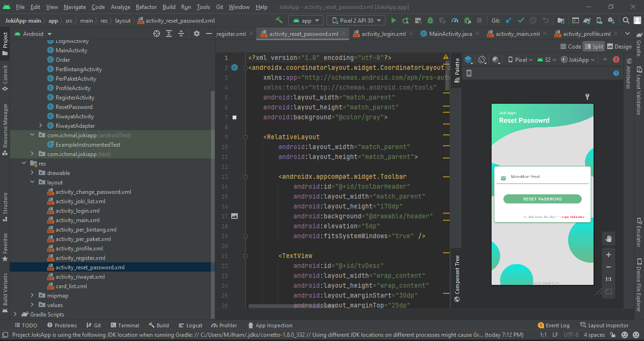Switch editor to Design view mode

point(619,46)
